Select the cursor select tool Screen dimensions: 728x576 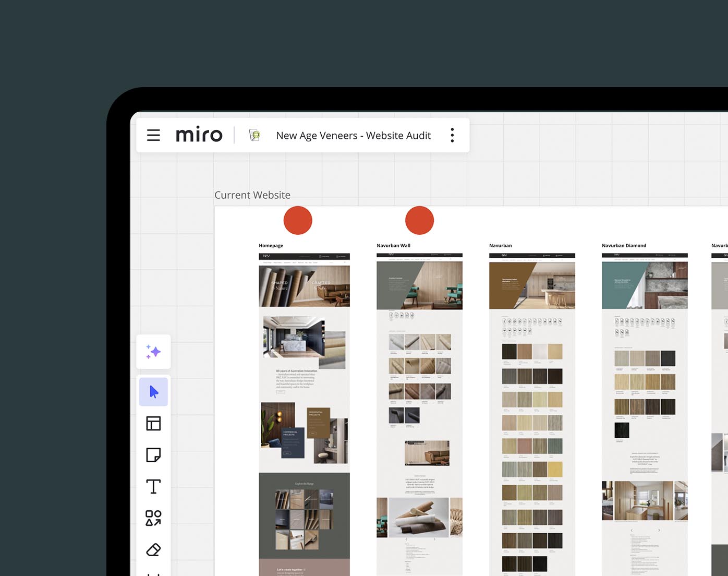coord(153,392)
